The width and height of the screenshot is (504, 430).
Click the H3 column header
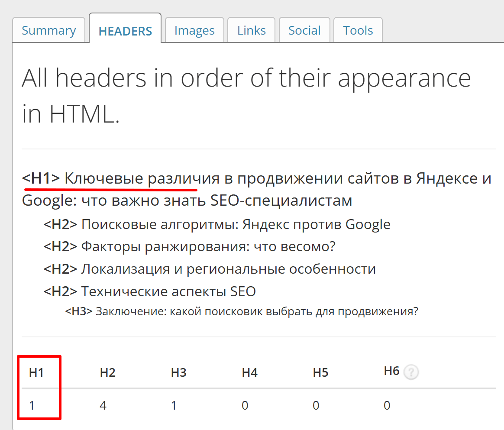pos(179,372)
